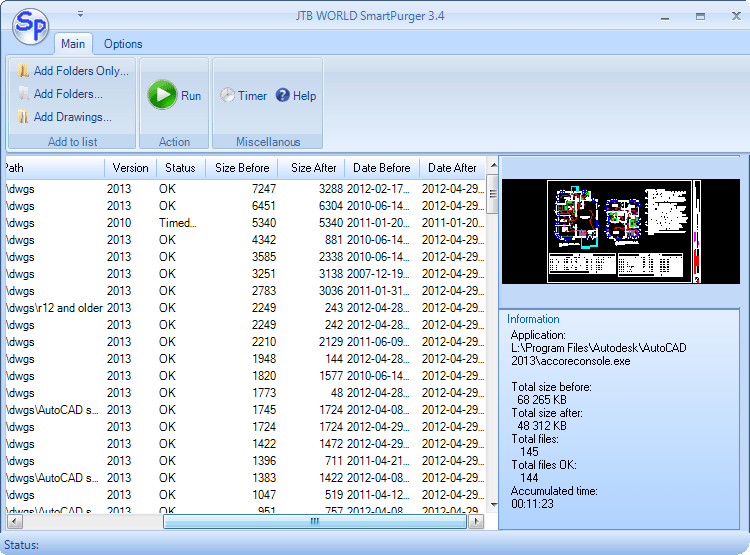Viewport: 750px width, 555px height.
Task: Click the horizontal scrollbar right arrow
Action: [476, 521]
